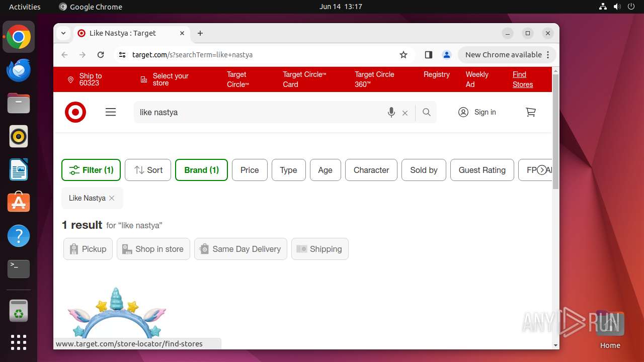Image resolution: width=644 pixels, height=362 pixels.
Task: Open Chrome side panel
Action: [429, 55]
